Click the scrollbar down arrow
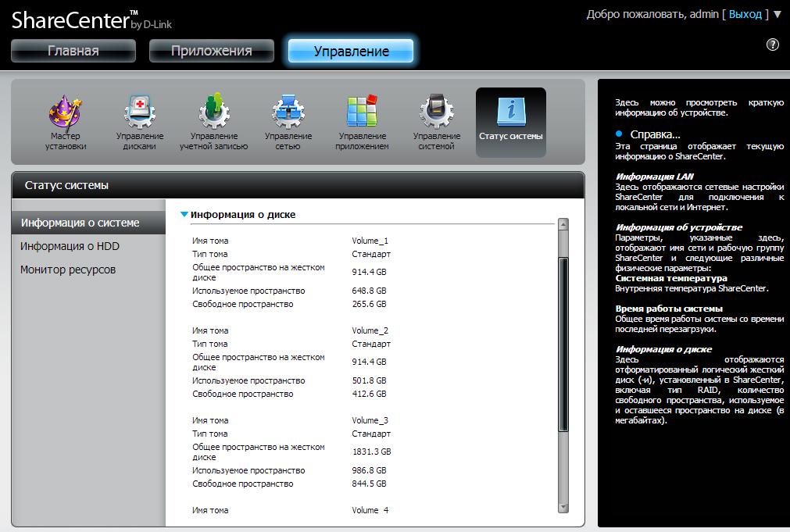 pyautogui.click(x=563, y=507)
